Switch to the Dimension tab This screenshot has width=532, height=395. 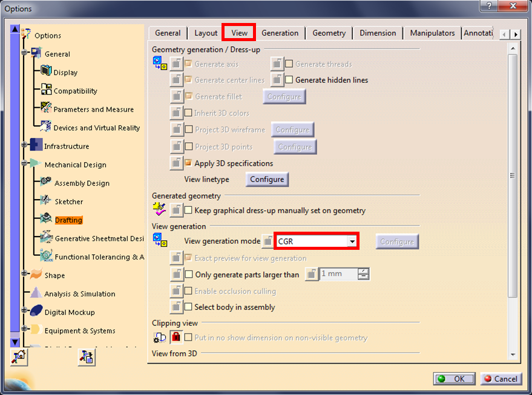click(378, 33)
